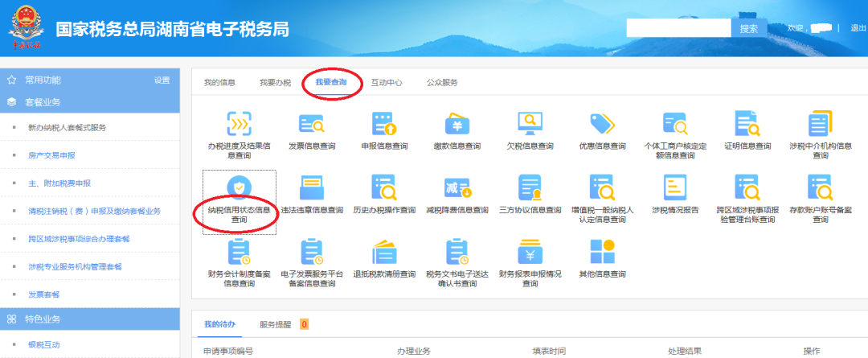
Task: Open 涉税中介机构信息查询 icon
Action: click(821, 124)
